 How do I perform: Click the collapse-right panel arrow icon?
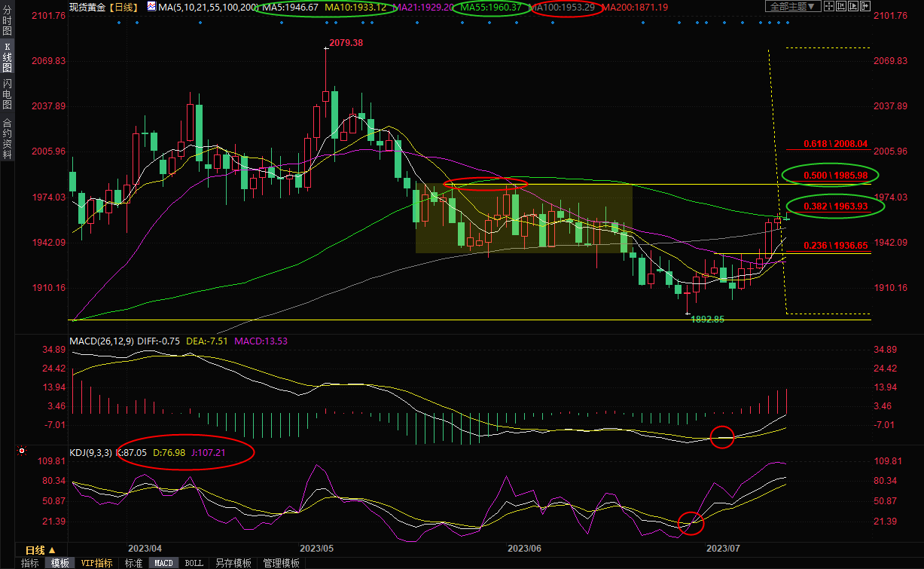click(866, 6)
